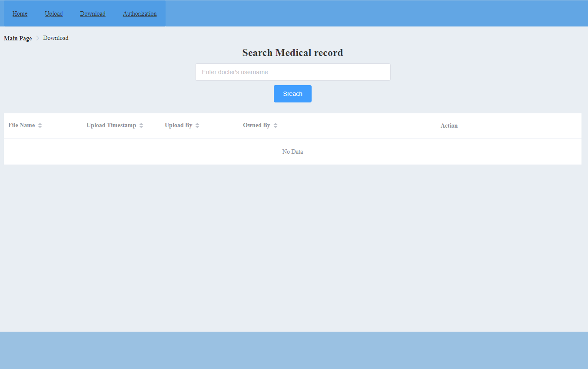The width and height of the screenshot is (588, 369).
Task: Expand sort options on Upload By header
Action: (197, 125)
